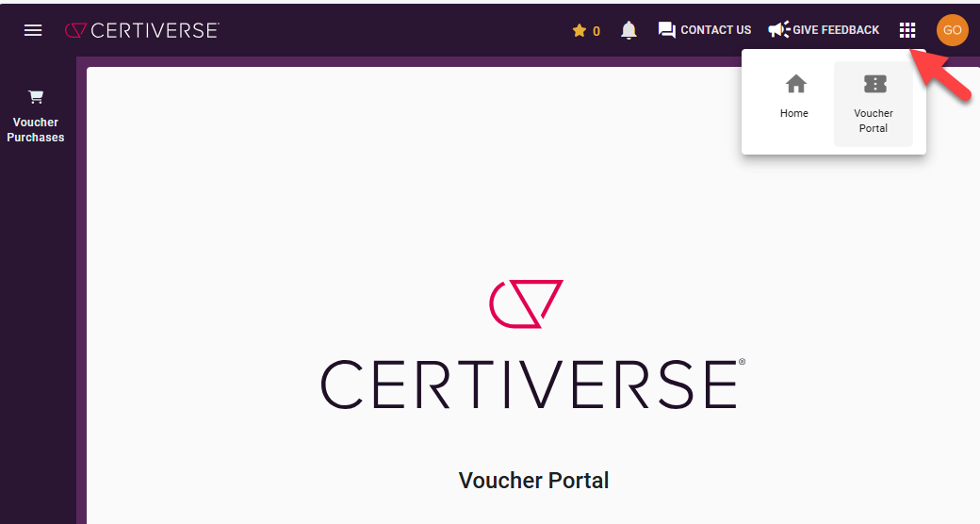980x524 pixels.
Task: Click the Certiverse logo in header
Action: [x=142, y=30]
